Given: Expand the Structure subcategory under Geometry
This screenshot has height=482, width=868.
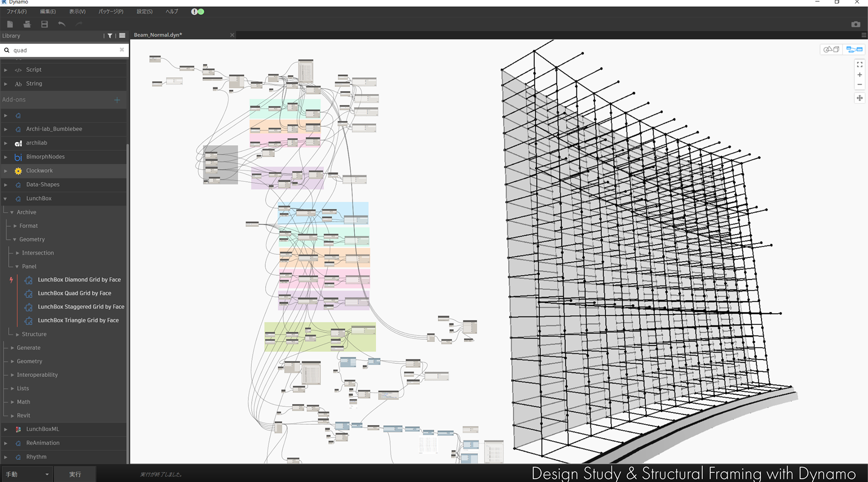Looking at the screenshot, I should pos(18,334).
